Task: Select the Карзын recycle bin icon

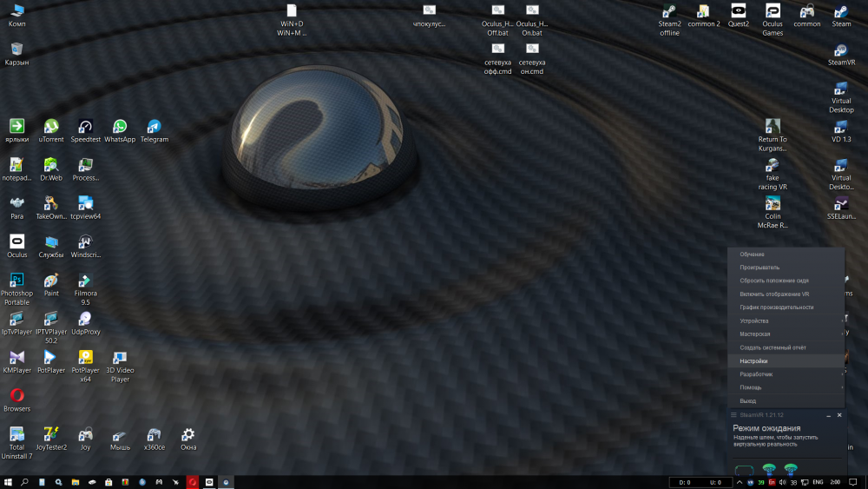Action: point(16,54)
